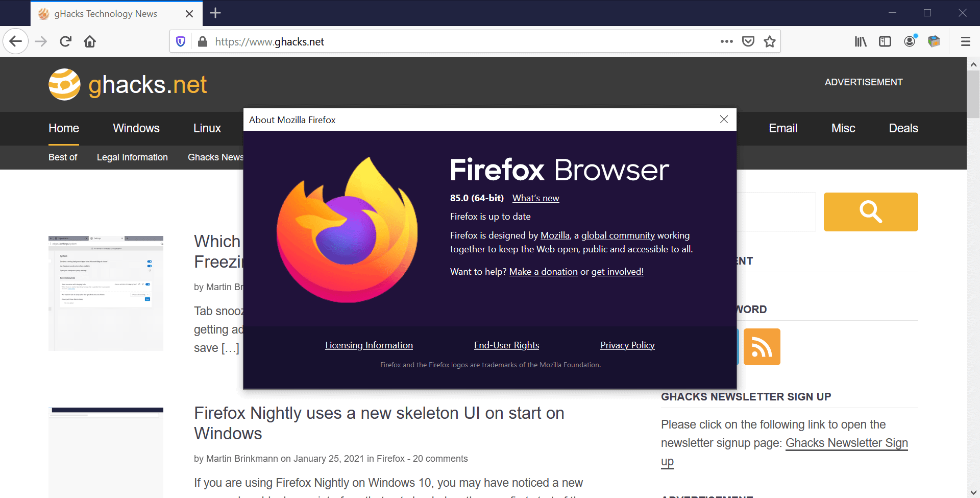Open page actions three-dot menu
Image resolution: width=980 pixels, height=498 pixels.
coord(726,41)
